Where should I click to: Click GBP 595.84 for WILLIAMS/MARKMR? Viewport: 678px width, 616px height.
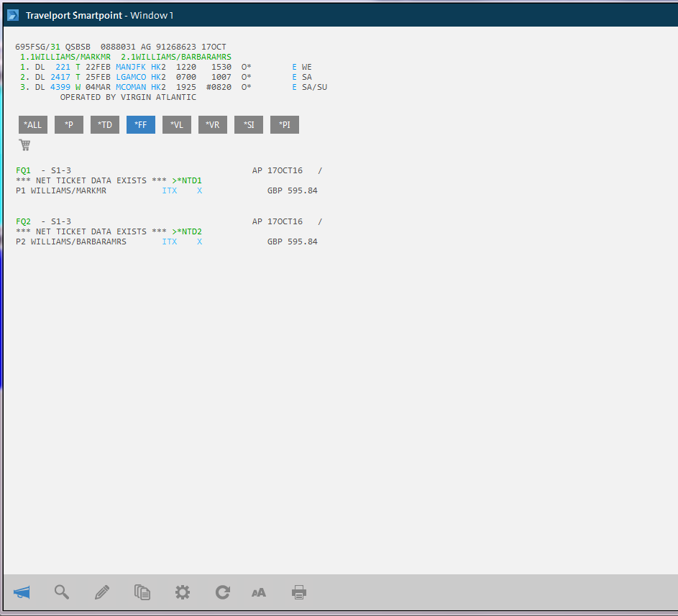coord(293,190)
